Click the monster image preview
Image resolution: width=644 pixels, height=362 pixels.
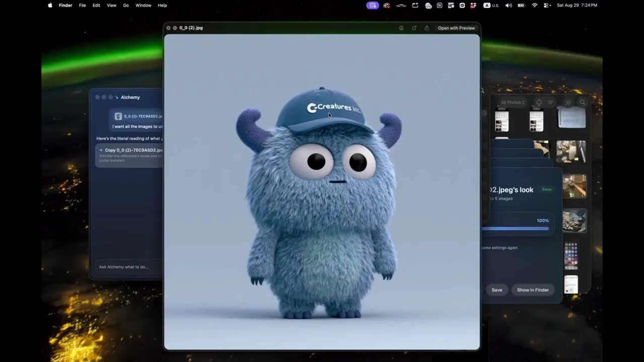(322, 192)
